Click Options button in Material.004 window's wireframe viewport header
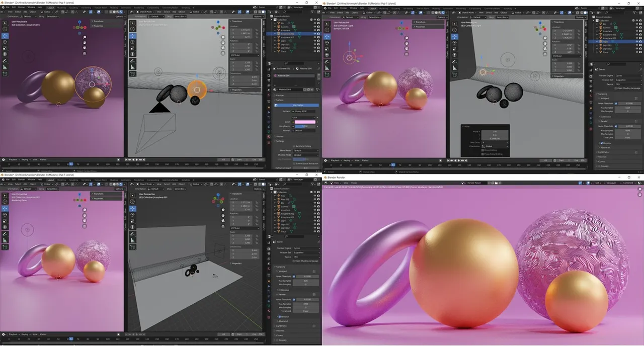 point(258,17)
